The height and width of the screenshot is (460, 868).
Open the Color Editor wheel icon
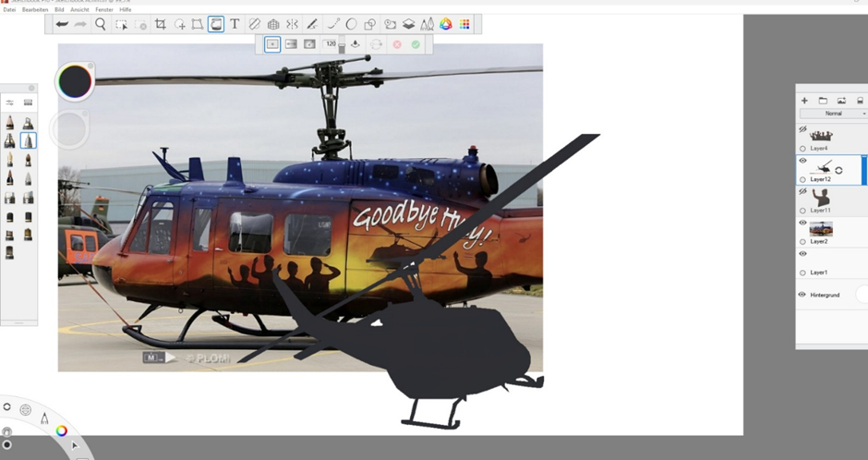pyautogui.click(x=446, y=24)
